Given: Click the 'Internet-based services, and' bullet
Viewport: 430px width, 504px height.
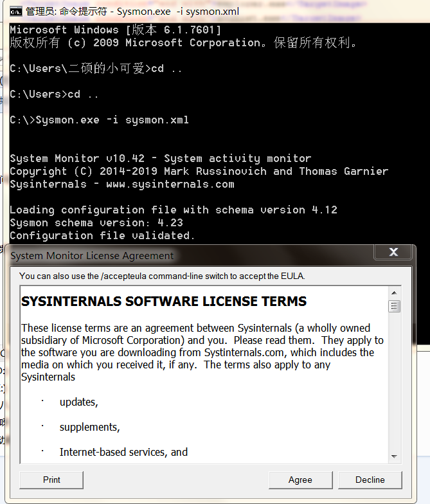Looking at the screenshot, I should pyautogui.click(x=123, y=453).
